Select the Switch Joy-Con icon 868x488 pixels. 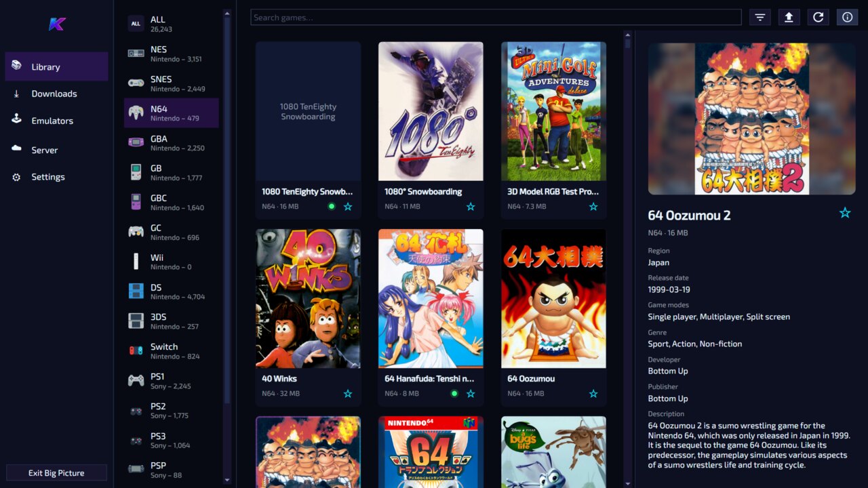pos(136,351)
